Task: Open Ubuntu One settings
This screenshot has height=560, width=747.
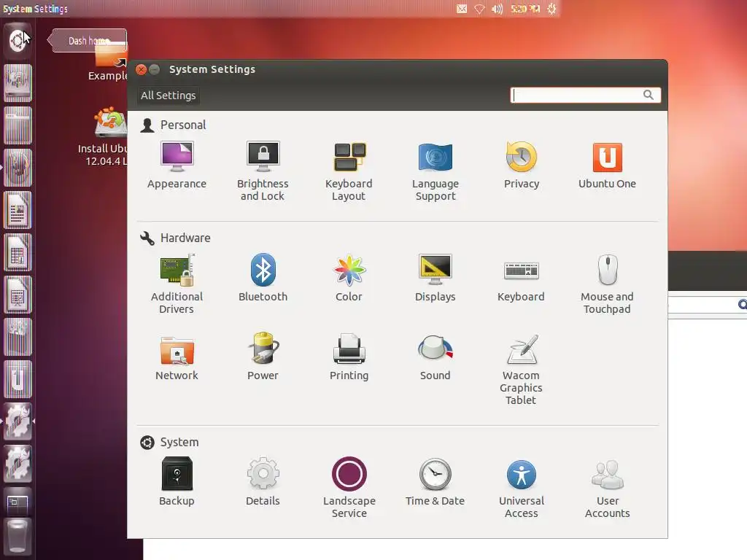Action: point(607,166)
